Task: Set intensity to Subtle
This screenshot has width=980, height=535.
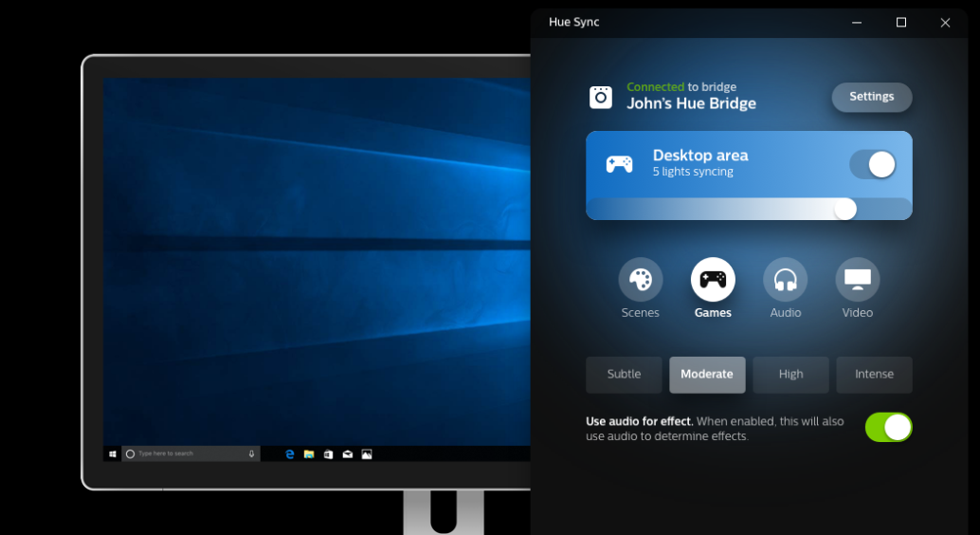Action: (x=624, y=375)
